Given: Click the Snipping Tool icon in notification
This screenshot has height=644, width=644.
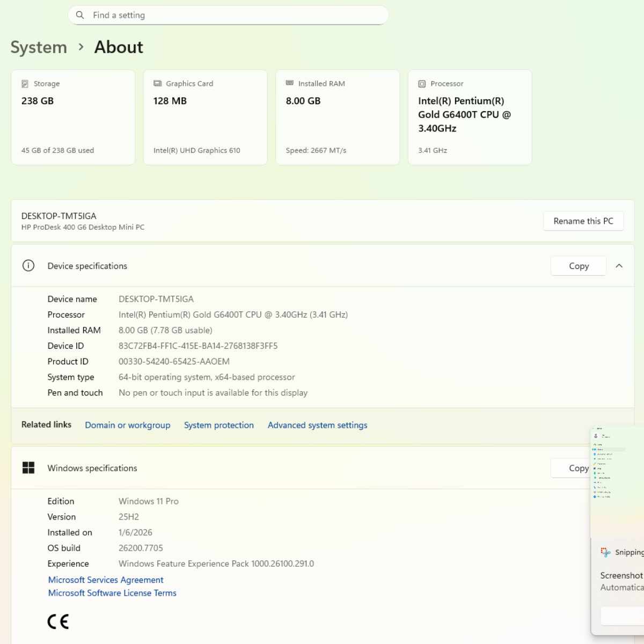Looking at the screenshot, I should [x=605, y=552].
